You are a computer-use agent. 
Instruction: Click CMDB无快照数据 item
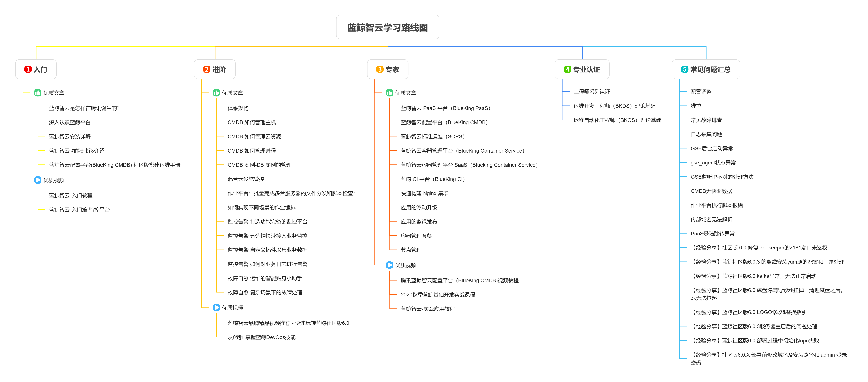[711, 191]
